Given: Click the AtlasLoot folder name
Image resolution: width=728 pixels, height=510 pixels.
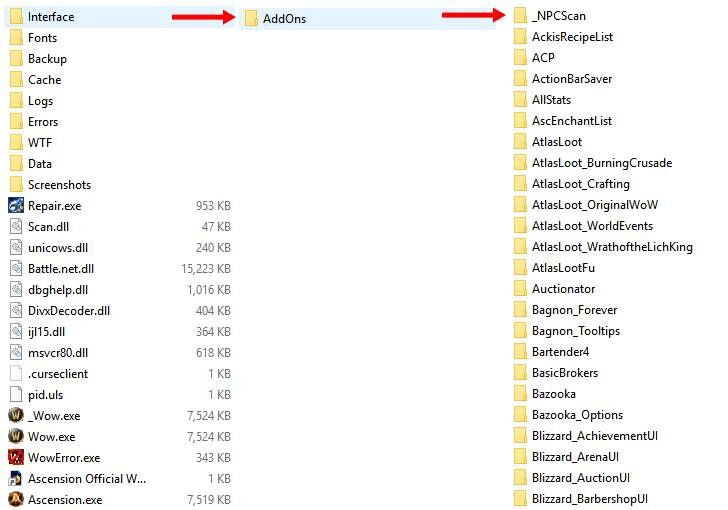Looking at the screenshot, I should click(557, 142).
